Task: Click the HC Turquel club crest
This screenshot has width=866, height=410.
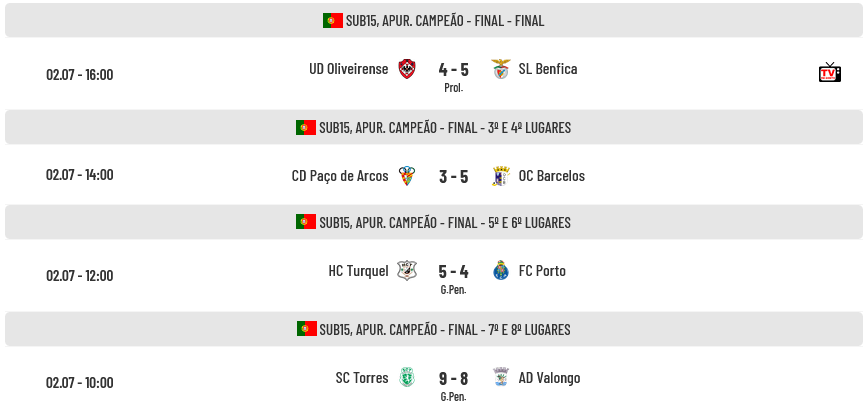Action: [x=407, y=271]
